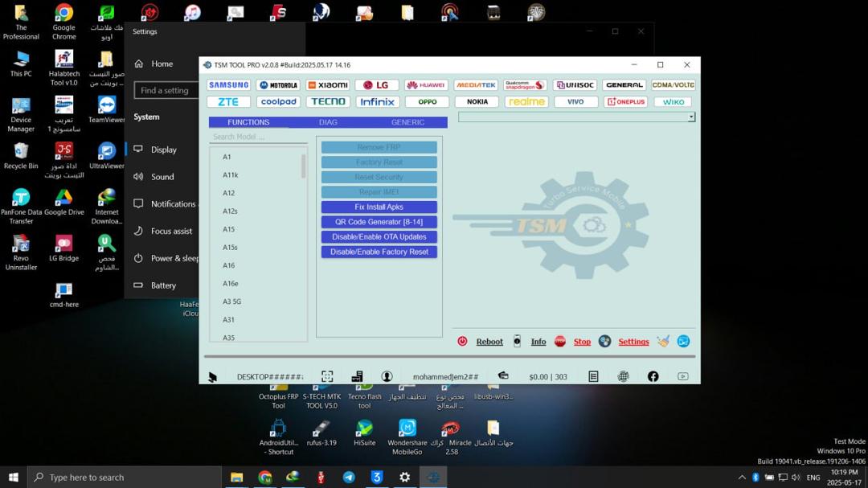Screen dimensions: 868x488
Task: Open the MediaTek chipset section
Action: (476, 84)
